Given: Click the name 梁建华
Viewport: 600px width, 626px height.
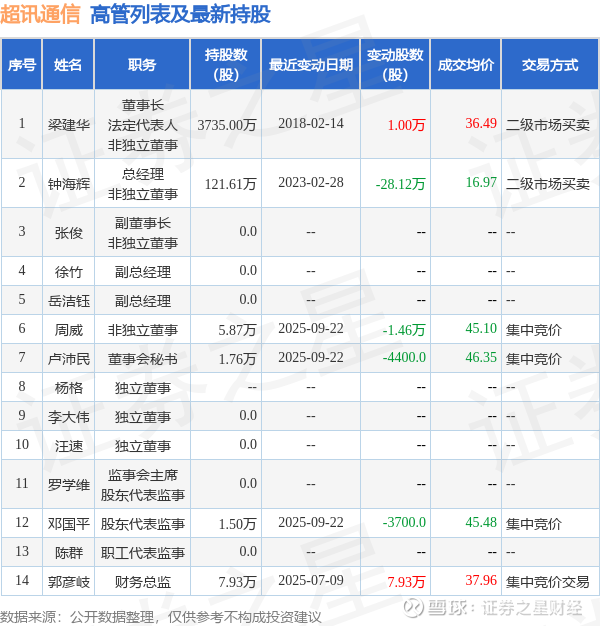Looking at the screenshot, I should (69, 125).
